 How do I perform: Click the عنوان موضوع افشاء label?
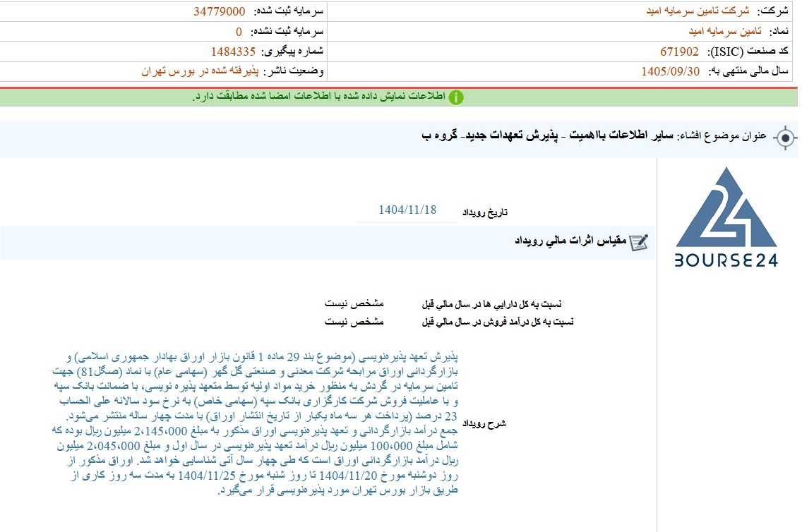(x=722, y=136)
